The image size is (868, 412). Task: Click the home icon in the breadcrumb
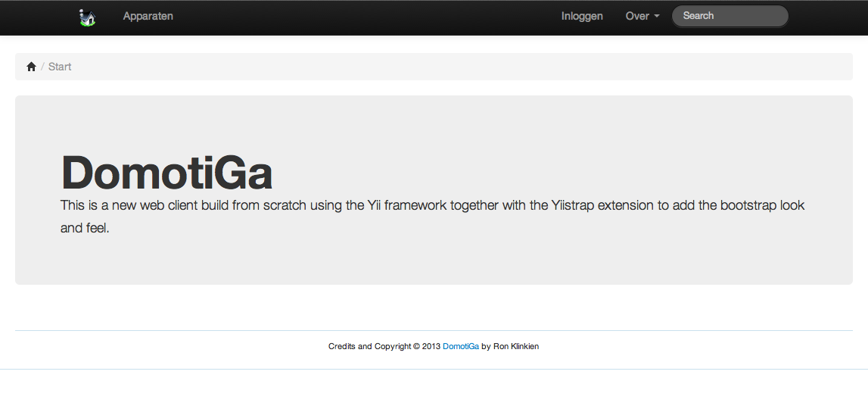[31, 67]
